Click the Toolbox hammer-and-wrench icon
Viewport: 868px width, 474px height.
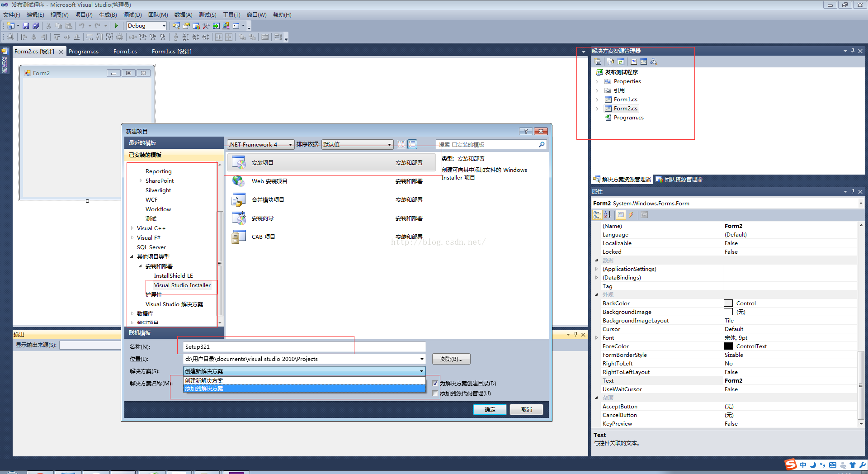[x=206, y=26]
